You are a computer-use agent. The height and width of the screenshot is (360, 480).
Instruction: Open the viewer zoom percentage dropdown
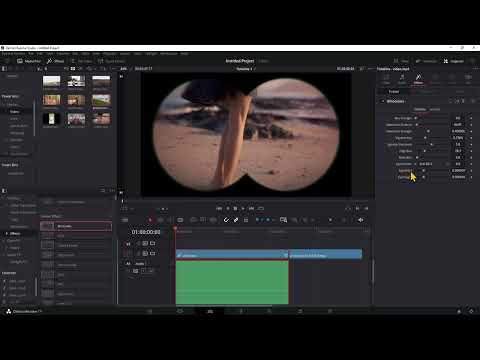click(x=124, y=69)
